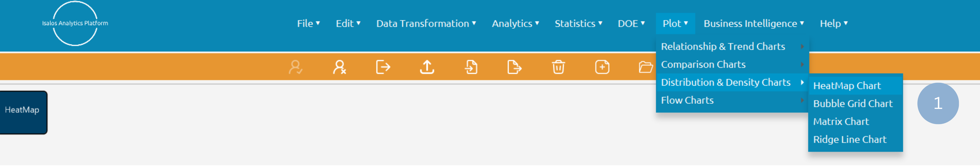Click the import file icon
Viewport: 980px width, 166px height.
coord(471,67)
